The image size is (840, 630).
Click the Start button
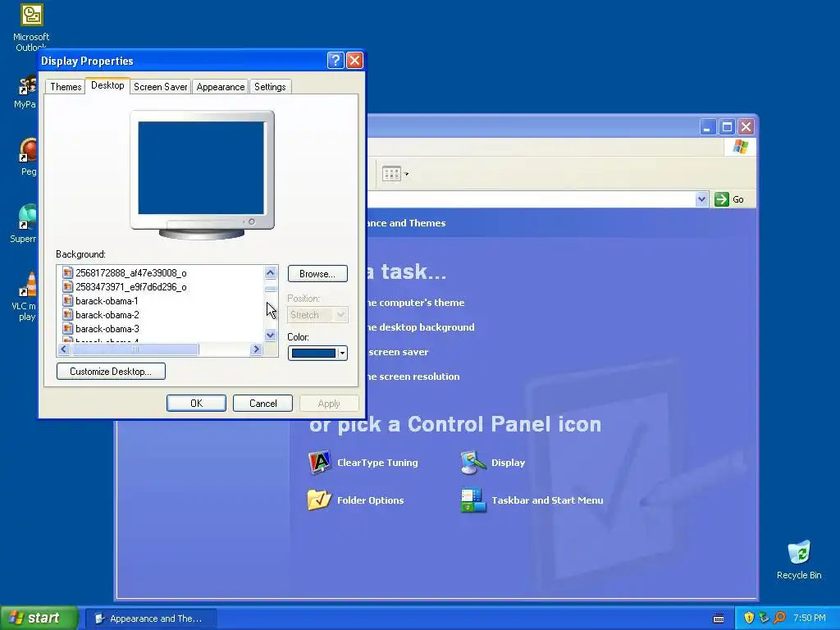point(39,618)
